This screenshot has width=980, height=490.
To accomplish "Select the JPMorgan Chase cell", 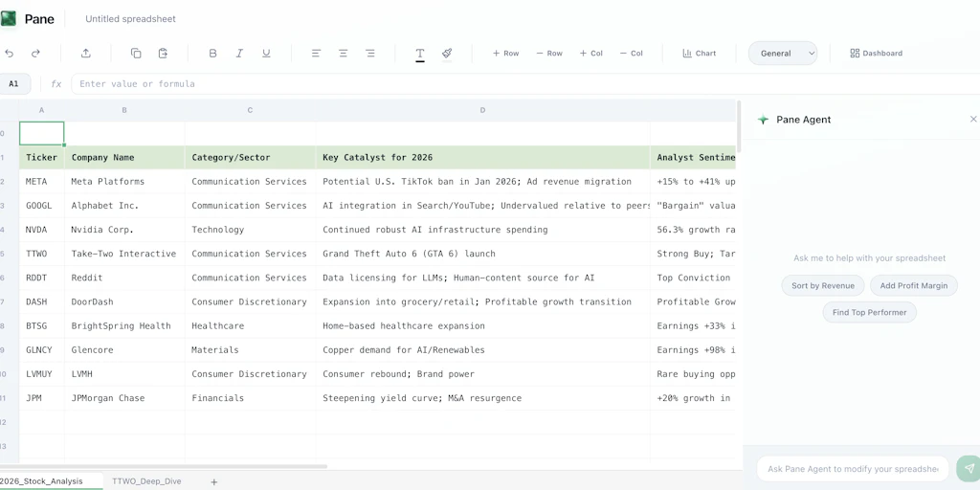I will point(124,398).
